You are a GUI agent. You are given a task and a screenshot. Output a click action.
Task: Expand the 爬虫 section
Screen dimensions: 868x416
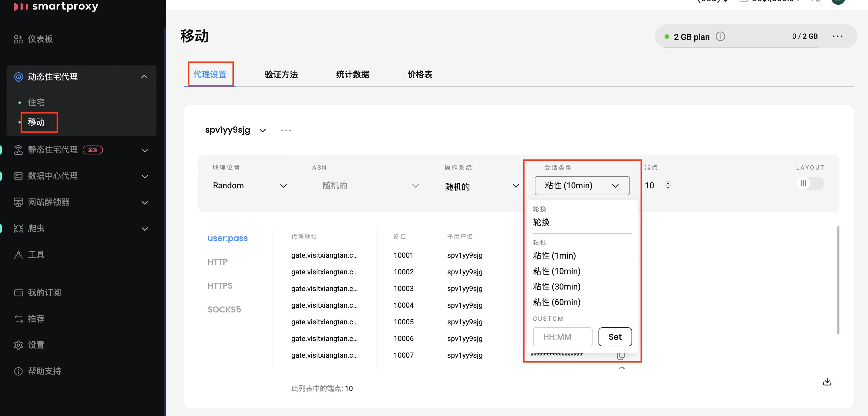pos(145,229)
